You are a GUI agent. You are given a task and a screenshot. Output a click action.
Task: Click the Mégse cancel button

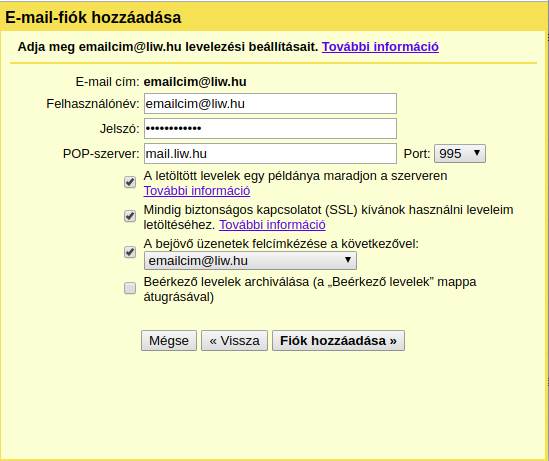coord(169,341)
